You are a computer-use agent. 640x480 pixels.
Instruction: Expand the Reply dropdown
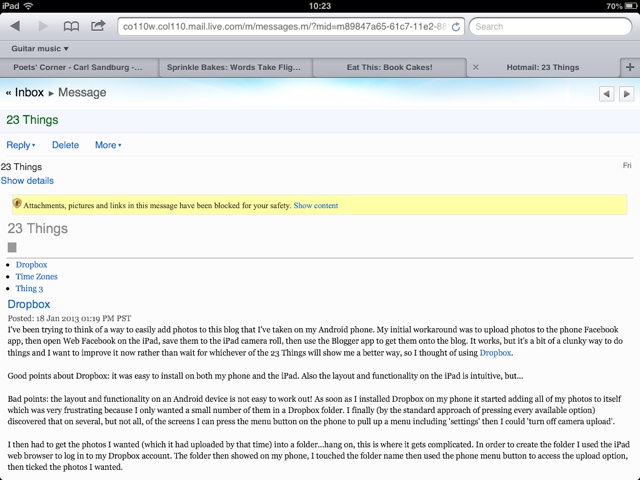[x=20, y=145]
